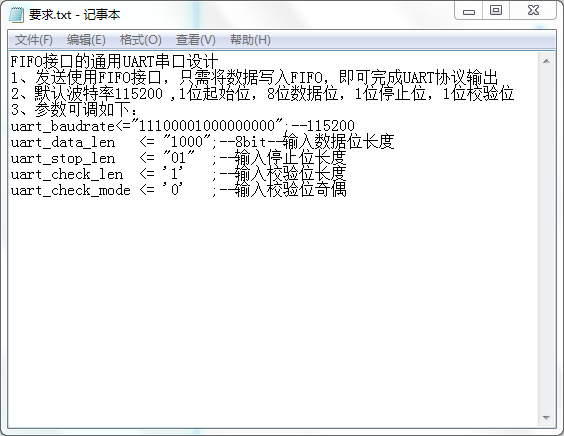
Task: Click the value "1000" in data_len line
Action: tap(187, 141)
